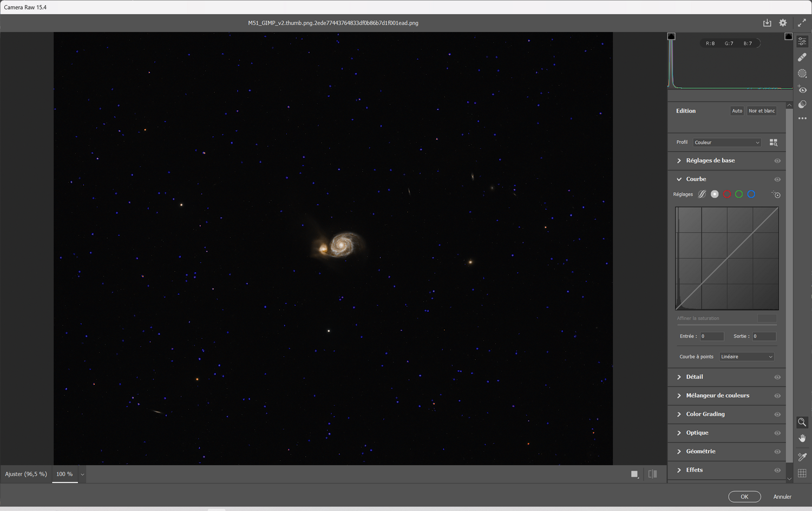Select parametric curve adjustment icon
This screenshot has height=511, width=812.
click(x=702, y=194)
